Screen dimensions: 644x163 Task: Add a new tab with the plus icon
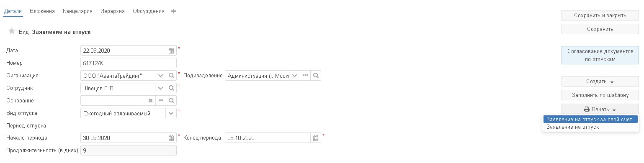pyautogui.click(x=174, y=11)
